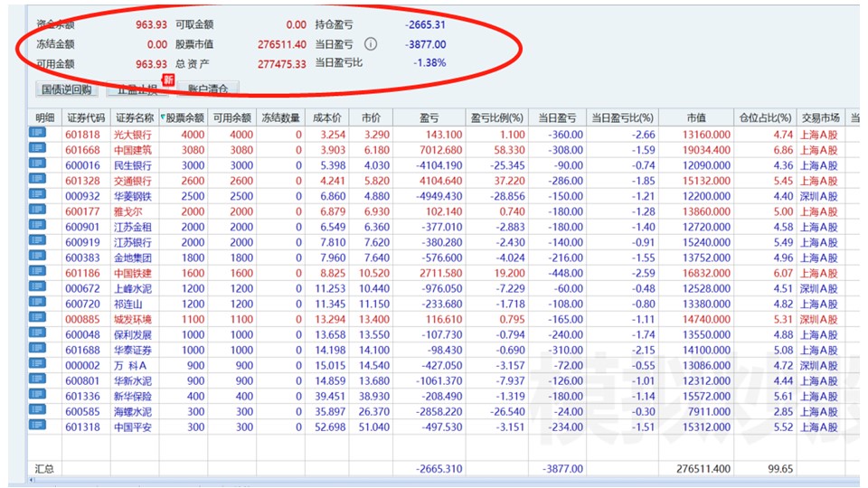Image resolution: width=868 pixels, height=488 pixels.
Task: Open detail icon for 万科A row
Action: [x=38, y=364]
